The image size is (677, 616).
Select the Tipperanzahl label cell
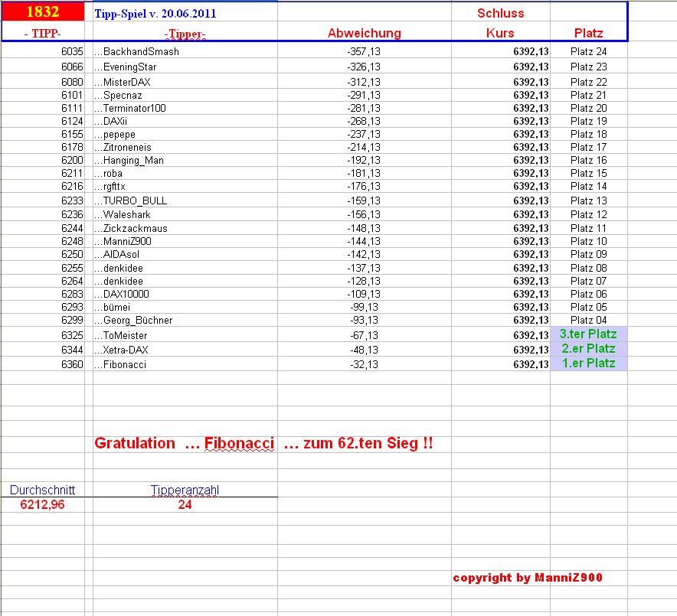coord(185,490)
